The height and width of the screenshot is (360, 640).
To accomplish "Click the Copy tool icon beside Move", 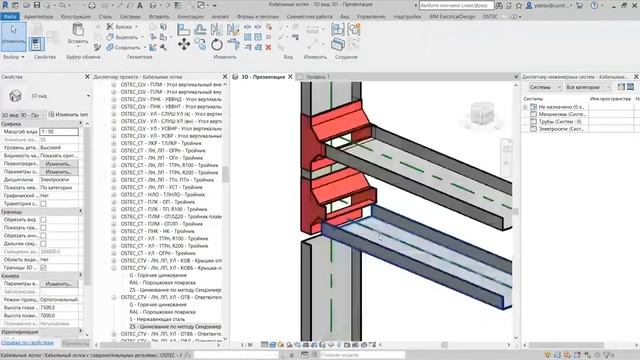I will tap(200, 44).
